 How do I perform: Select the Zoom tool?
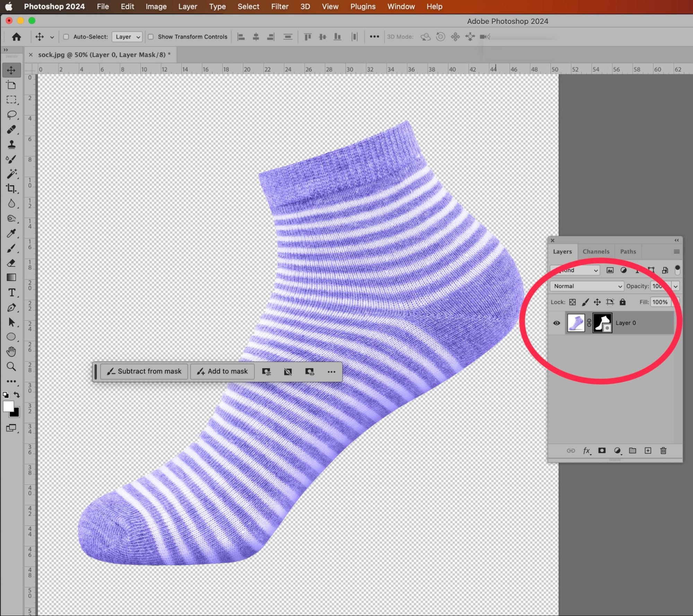11,366
